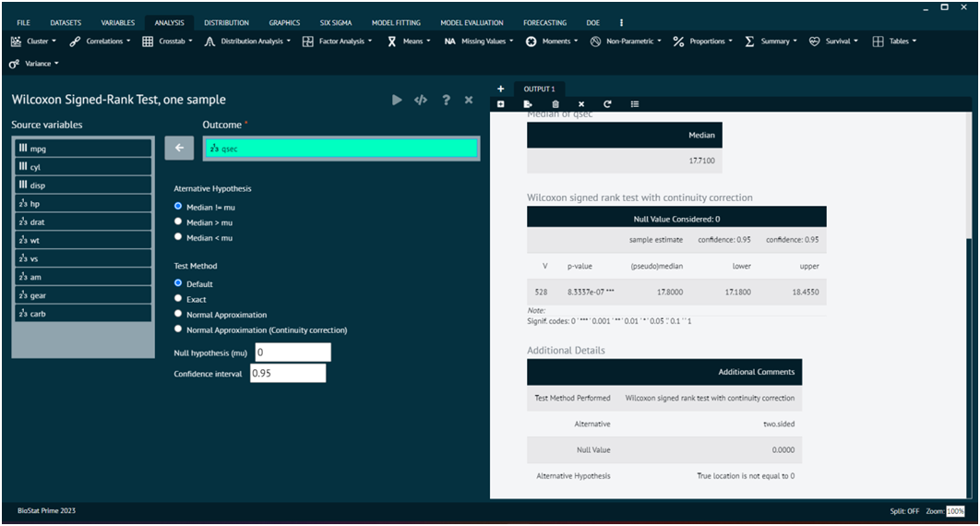The width and height of the screenshot is (980, 526).
Task: Click the Confidence interval input field
Action: tap(288, 373)
